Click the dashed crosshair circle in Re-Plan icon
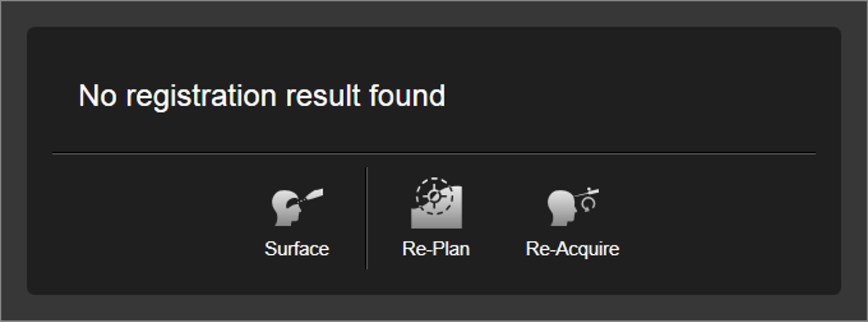The width and height of the screenshot is (868, 322). [x=435, y=196]
